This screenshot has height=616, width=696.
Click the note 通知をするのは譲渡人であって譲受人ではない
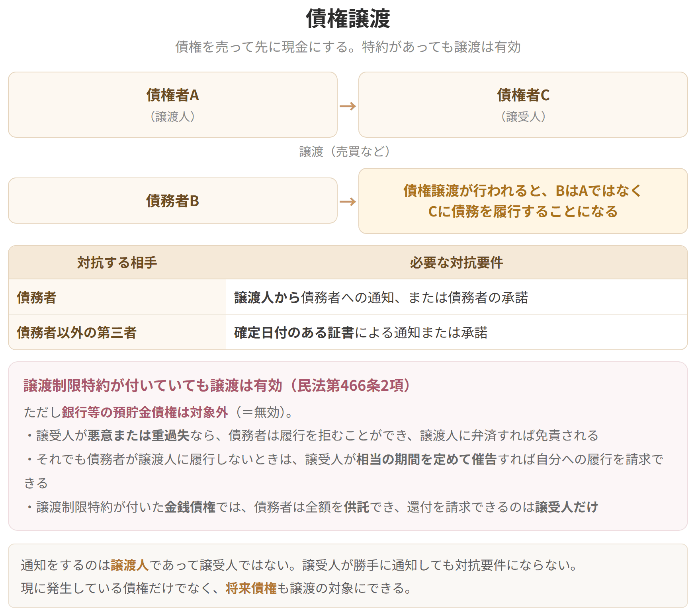pyautogui.click(x=299, y=565)
